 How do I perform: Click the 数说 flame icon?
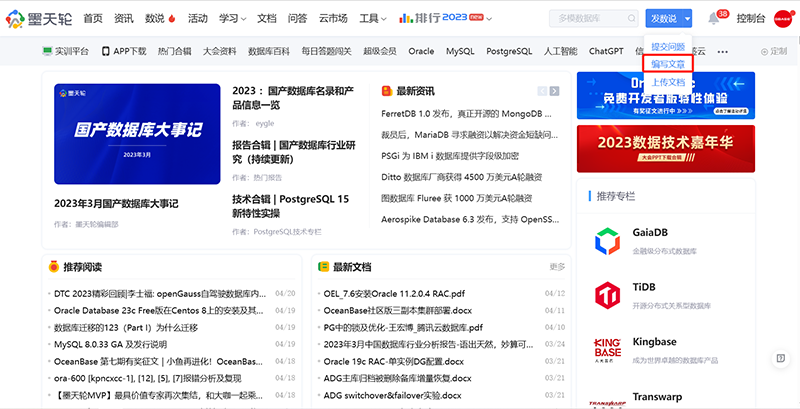pos(172,19)
